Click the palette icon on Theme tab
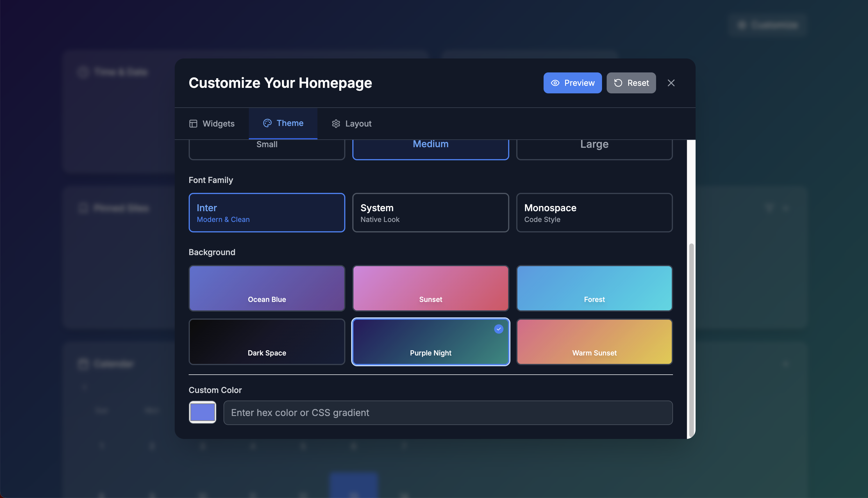The height and width of the screenshot is (498, 868). [x=267, y=123]
